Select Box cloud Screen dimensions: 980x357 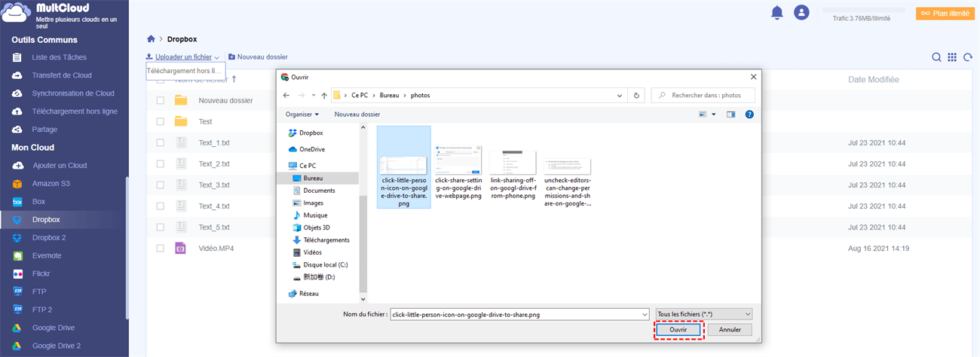pyautogui.click(x=38, y=202)
